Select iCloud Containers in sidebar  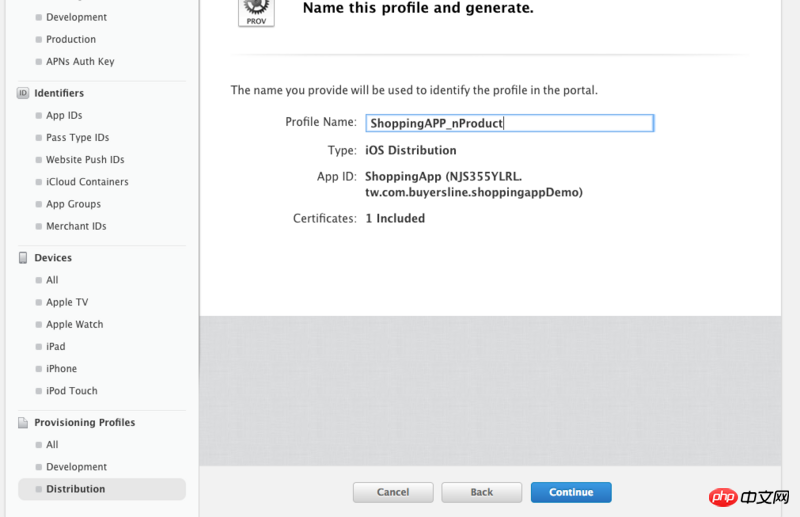87,182
